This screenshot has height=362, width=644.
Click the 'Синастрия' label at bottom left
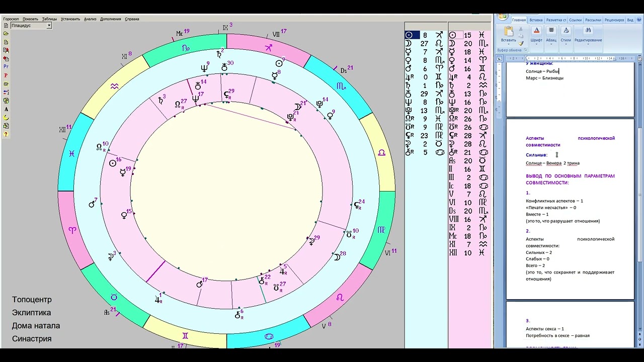click(x=32, y=339)
